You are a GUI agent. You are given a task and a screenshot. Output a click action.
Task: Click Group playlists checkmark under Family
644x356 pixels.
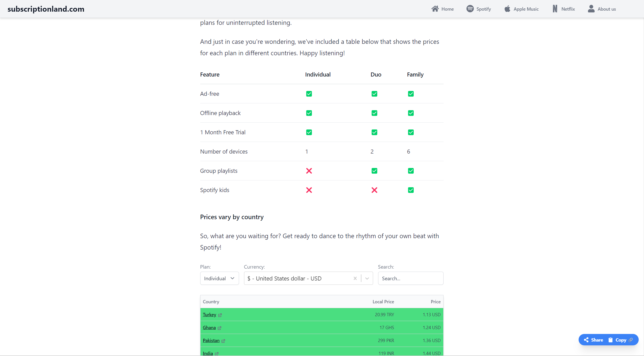tap(411, 171)
